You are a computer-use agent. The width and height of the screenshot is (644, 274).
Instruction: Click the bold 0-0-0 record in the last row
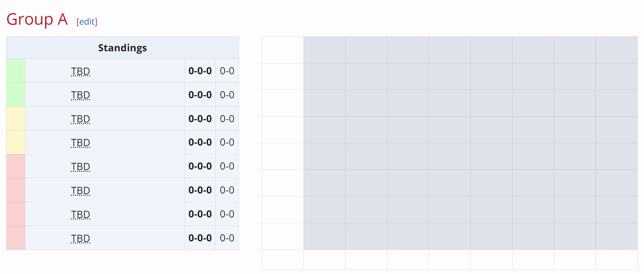200,238
